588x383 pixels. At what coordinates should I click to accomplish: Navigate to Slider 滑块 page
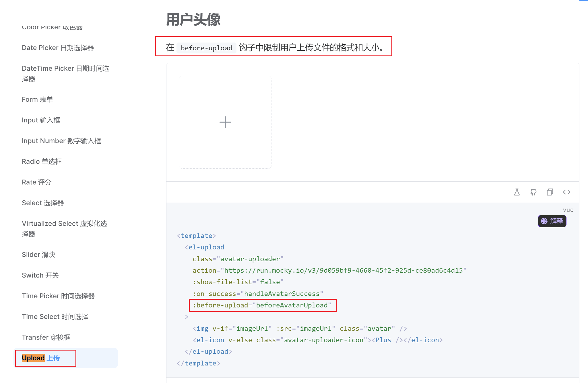click(x=38, y=255)
